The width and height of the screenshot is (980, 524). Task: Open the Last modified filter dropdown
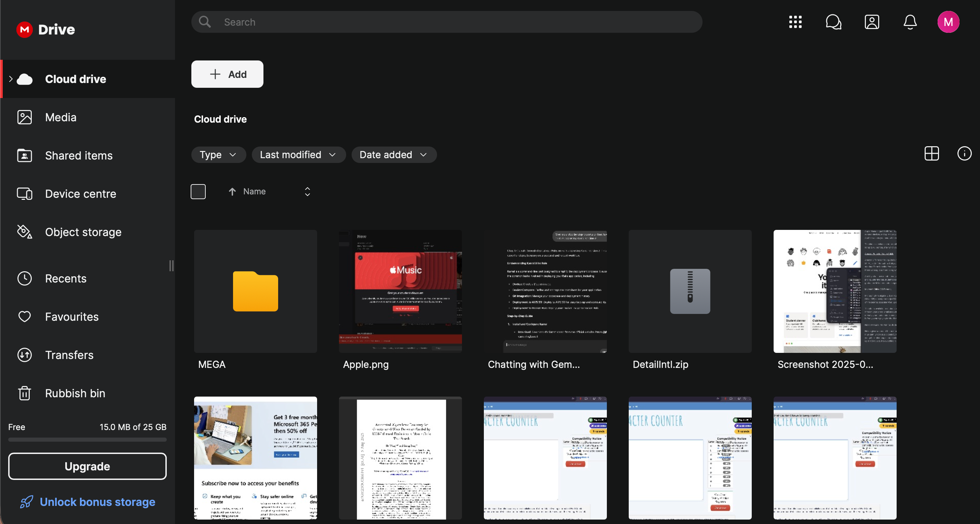[x=298, y=155]
